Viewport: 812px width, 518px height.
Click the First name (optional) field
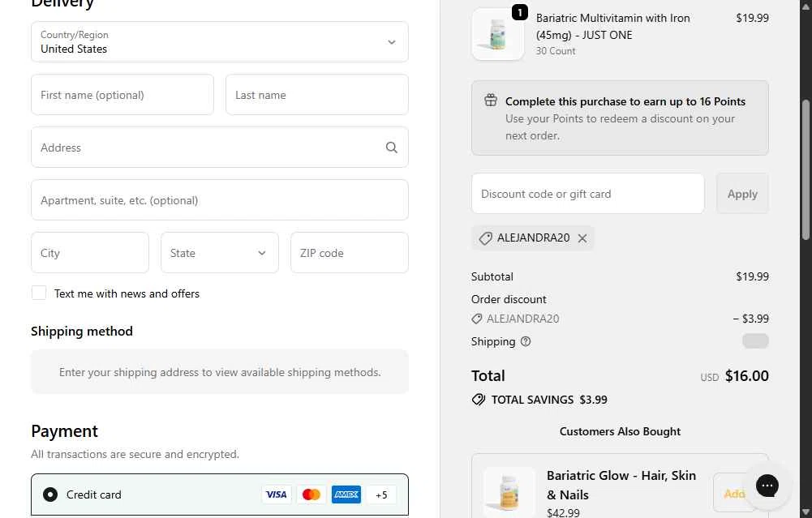(122, 95)
